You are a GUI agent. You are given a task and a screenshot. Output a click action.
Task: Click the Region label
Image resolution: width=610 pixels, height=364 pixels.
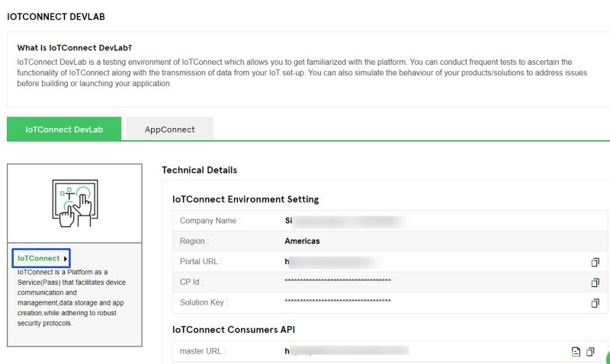pyautogui.click(x=194, y=241)
